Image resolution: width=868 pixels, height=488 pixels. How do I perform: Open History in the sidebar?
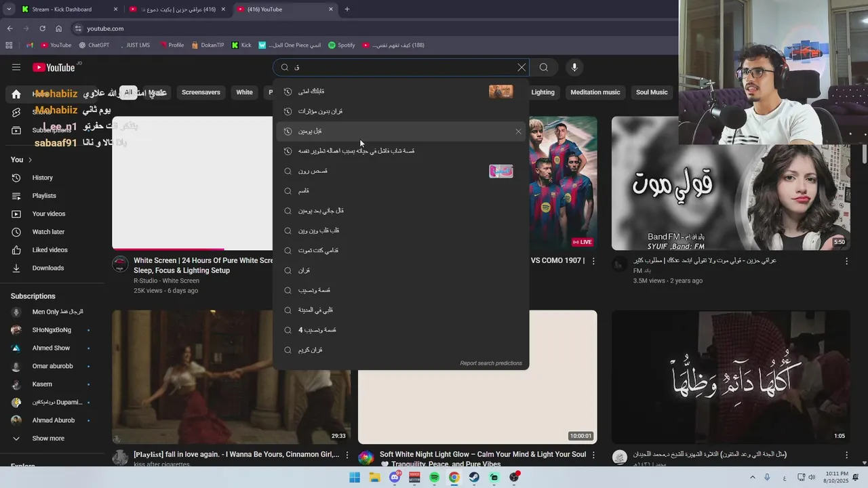click(x=42, y=178)
